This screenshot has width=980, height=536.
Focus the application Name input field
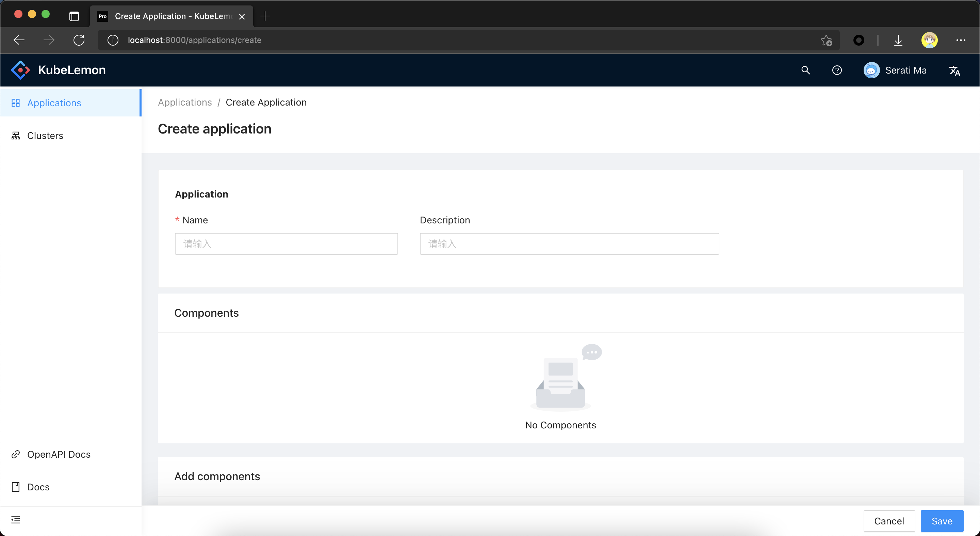286,244
